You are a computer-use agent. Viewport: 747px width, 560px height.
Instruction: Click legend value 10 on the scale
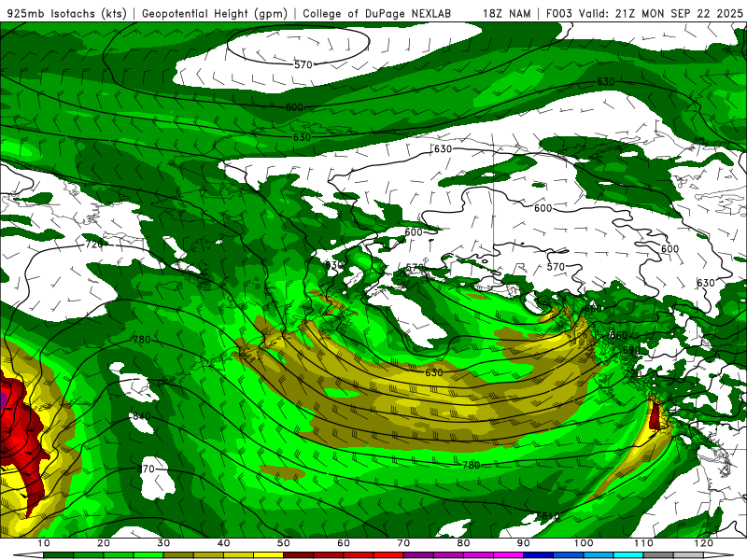(43, 543)
